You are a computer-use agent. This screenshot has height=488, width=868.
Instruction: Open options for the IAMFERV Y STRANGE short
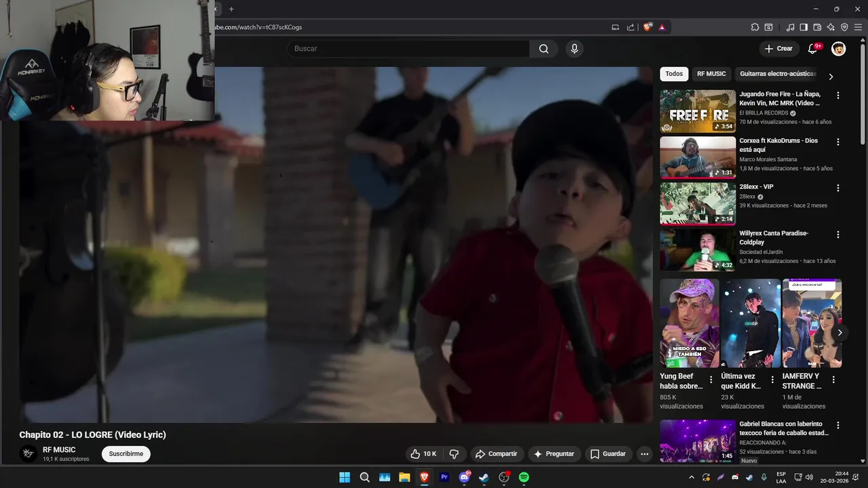pos(833,380)
